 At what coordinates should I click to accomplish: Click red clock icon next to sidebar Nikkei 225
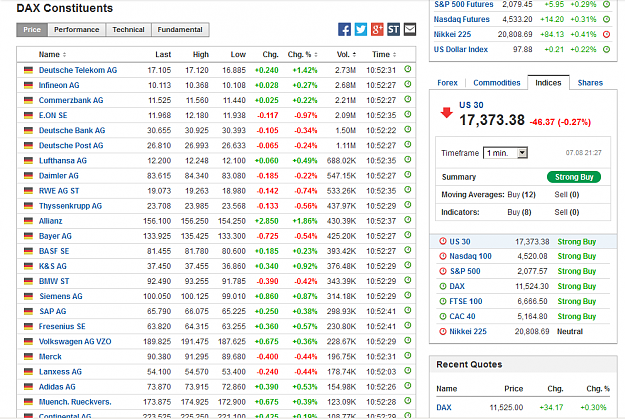pos(443,331)
